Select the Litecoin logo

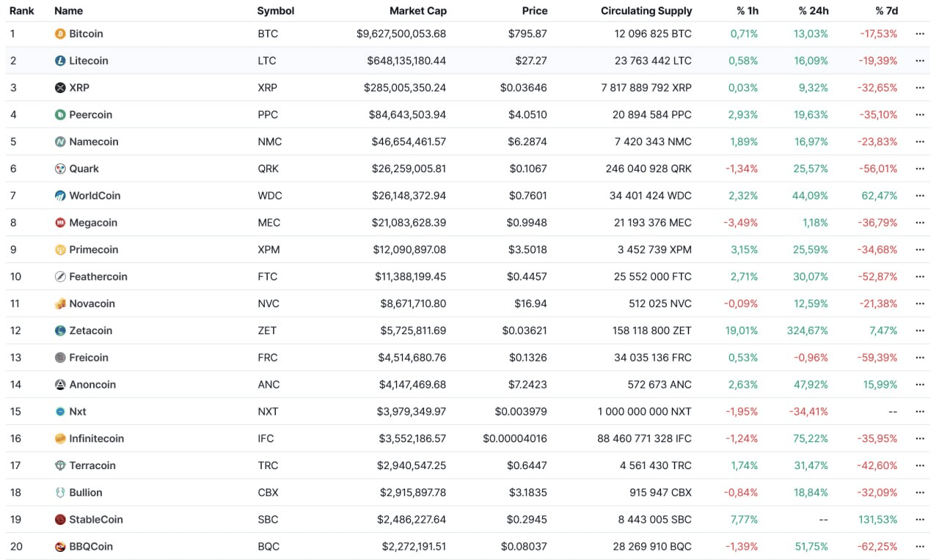point(59,61)
